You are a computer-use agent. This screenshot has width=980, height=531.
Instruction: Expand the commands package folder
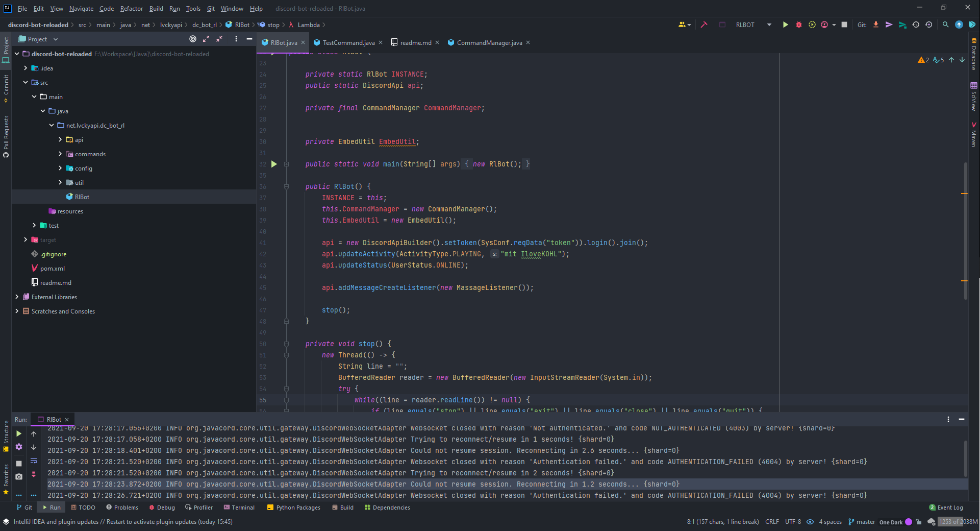click(x=60, y=154)
